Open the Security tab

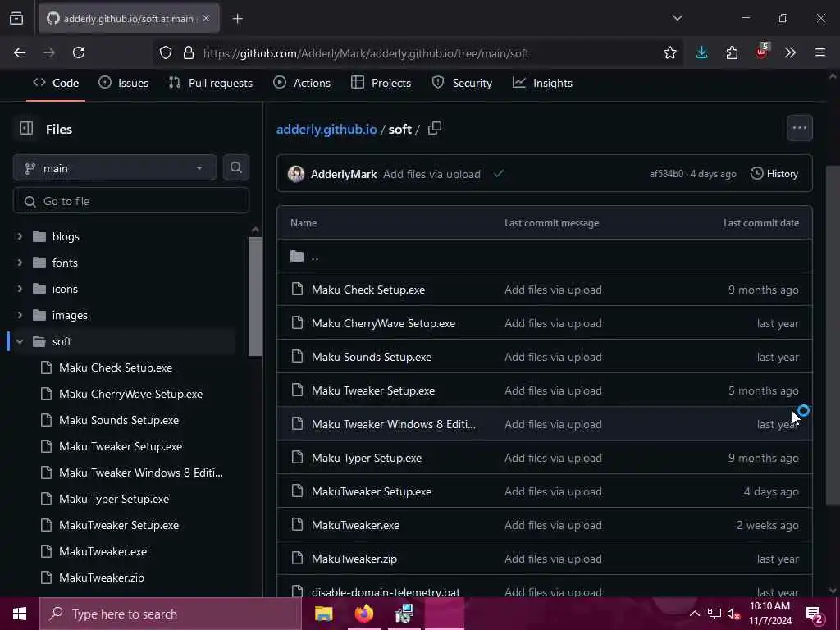click(x=462, y=83)
